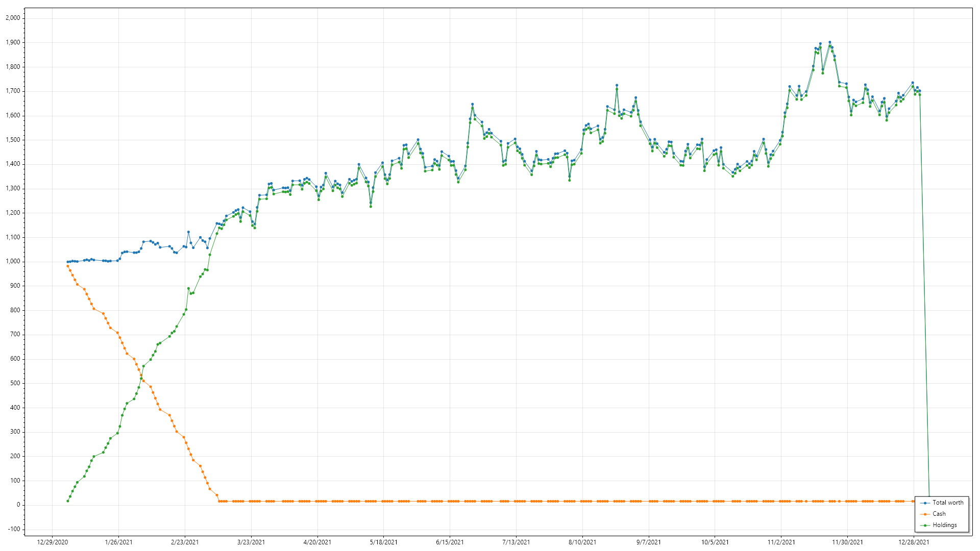The height and width of the screenshot is (551, 980).
Task: Click the 4/20/2021 x-axis date label
Action: [x=317, y=542]
